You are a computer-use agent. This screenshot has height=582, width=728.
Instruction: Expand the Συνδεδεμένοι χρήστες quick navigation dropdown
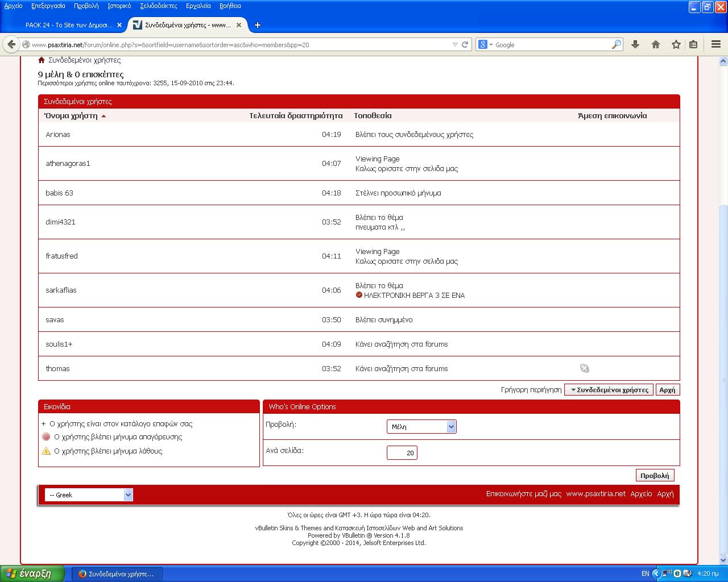tap(609, 390)
